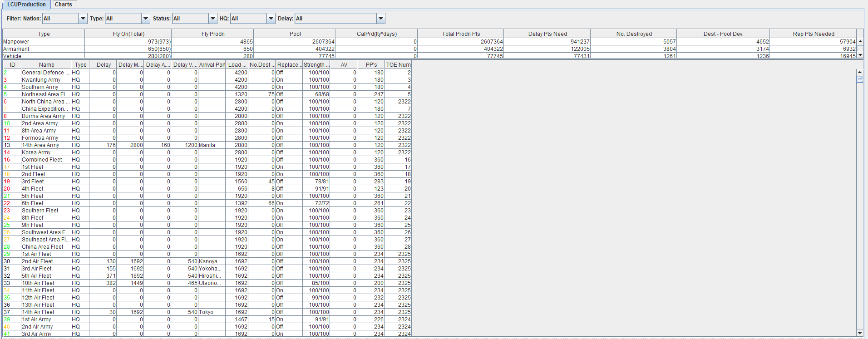Click the Arrival Port column header
The height and width of the screenshot is (339, 868).
coord(212,65)
